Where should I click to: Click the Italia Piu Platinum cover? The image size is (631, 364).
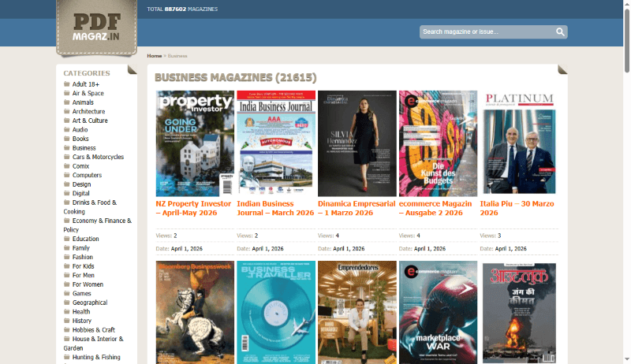(x=519, y=143)
